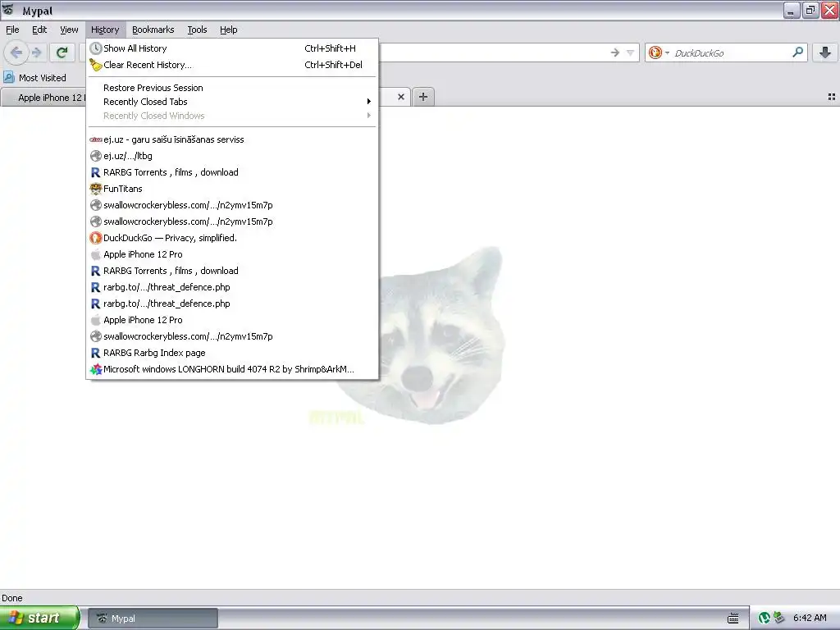Click the Go arrow in the address bar
Screen dimensions: 840x630
615,52
